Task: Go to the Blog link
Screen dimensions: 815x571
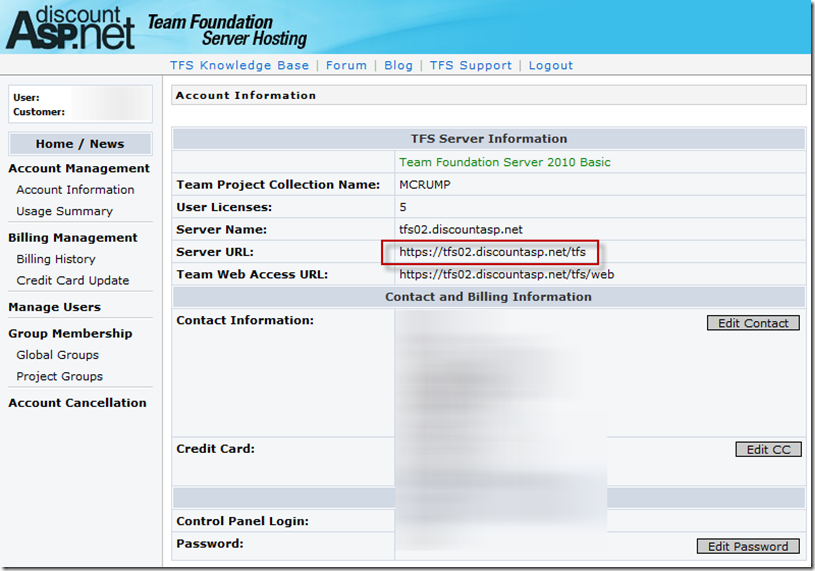Action: pos(398,65)
